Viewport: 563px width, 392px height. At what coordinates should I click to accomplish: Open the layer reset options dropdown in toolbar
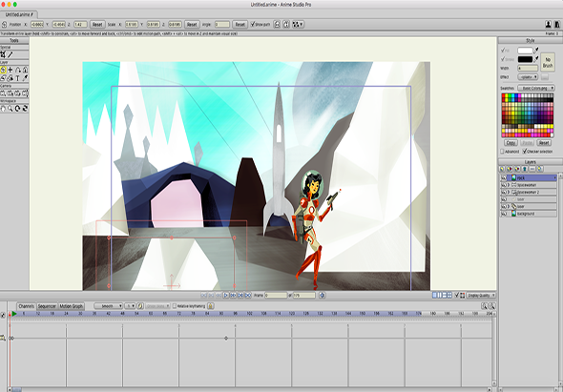click(x=298, y=25)
